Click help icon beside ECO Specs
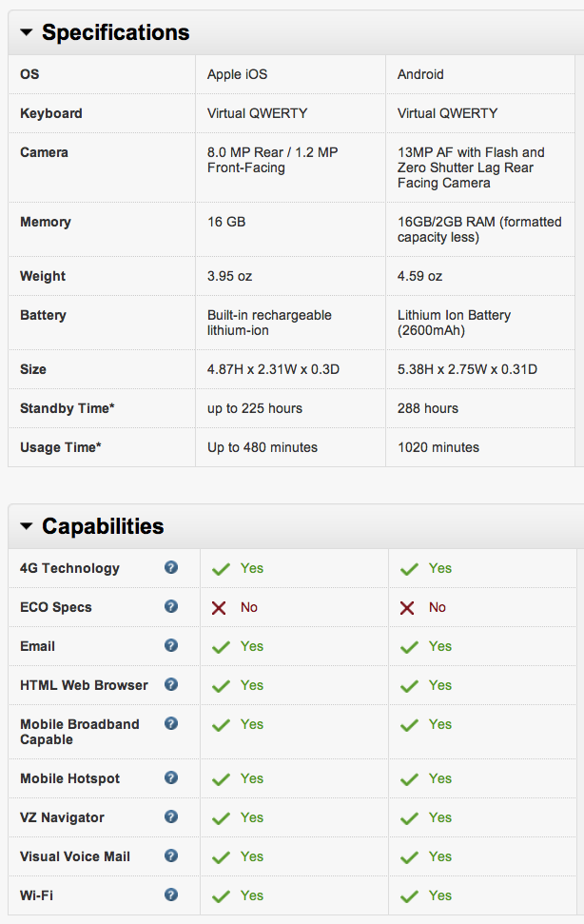584x924 pixels. coord(171,606)
